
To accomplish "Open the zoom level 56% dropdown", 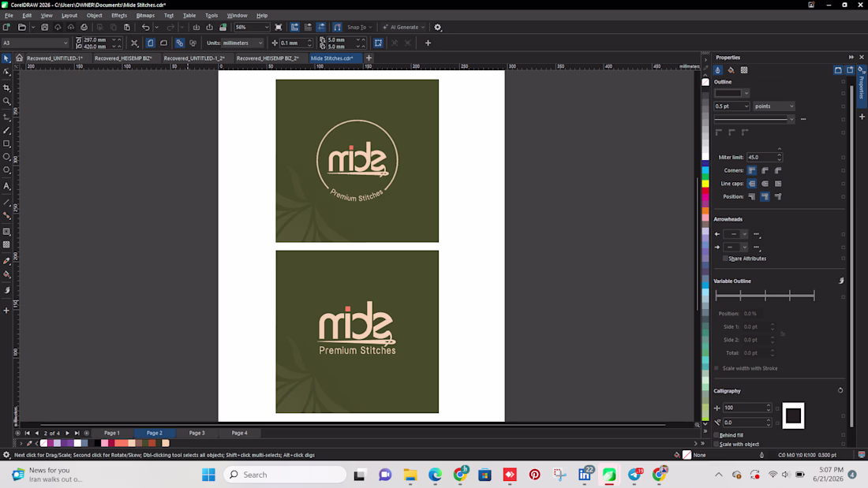I will coord(266,27).
